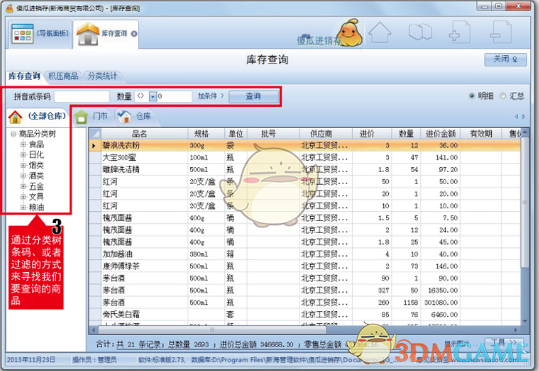The height and width of the screenshot is (371, 539).
Task: Click the 仓库 house icon
Action: (x=124, y=117)
